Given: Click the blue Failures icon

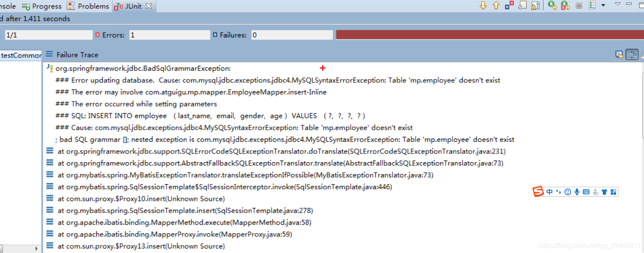Looking at the screenshot, I should pos(215,35).
